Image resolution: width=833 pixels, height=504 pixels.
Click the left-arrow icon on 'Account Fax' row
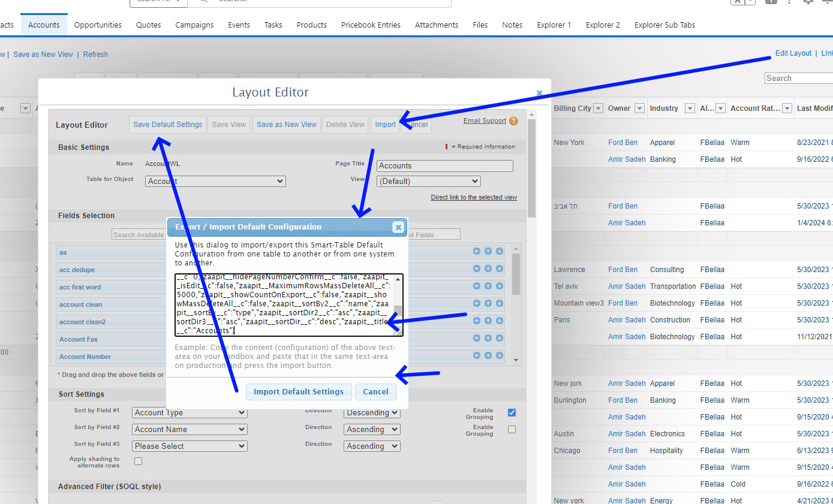477,339
